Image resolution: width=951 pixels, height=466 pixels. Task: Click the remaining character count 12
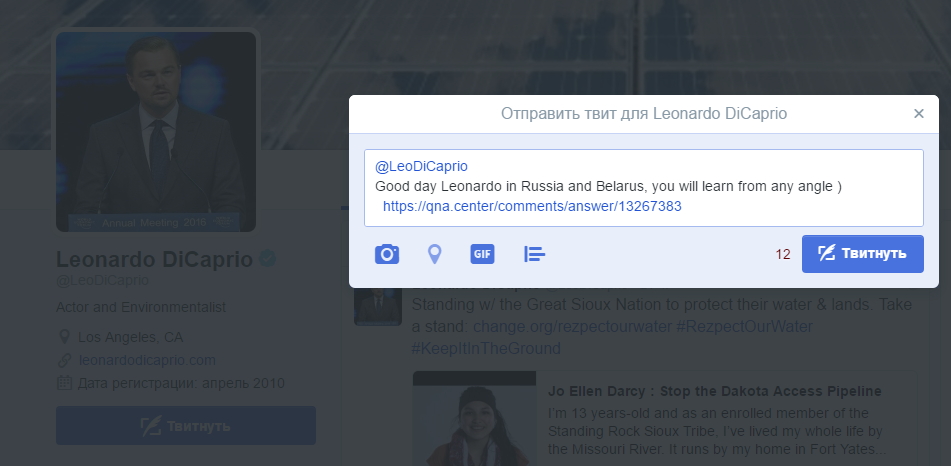pyautogui.click(x=783, y=254)
